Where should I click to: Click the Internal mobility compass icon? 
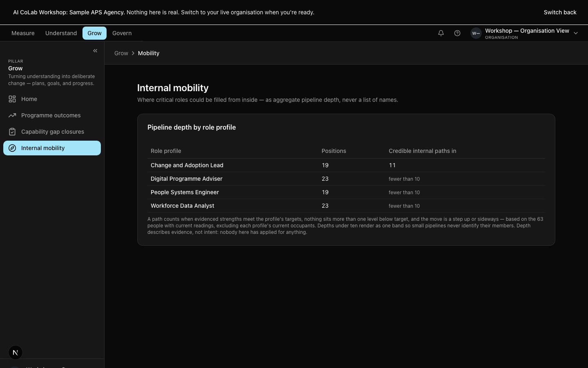coord(12,148)
